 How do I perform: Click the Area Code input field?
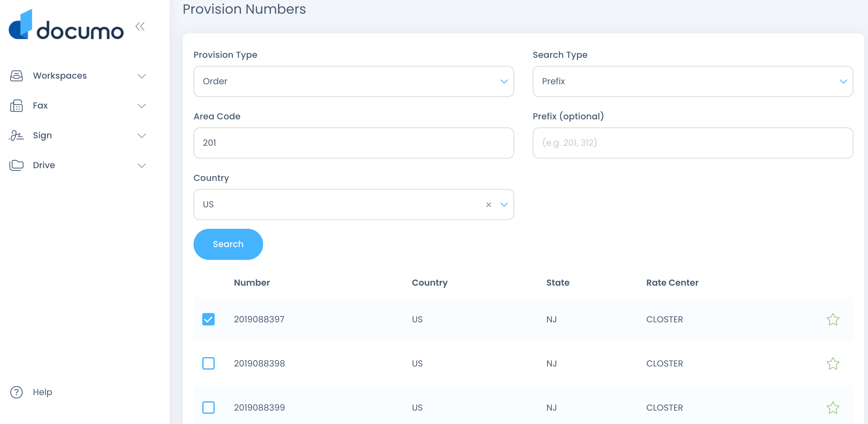coord(354,143)
